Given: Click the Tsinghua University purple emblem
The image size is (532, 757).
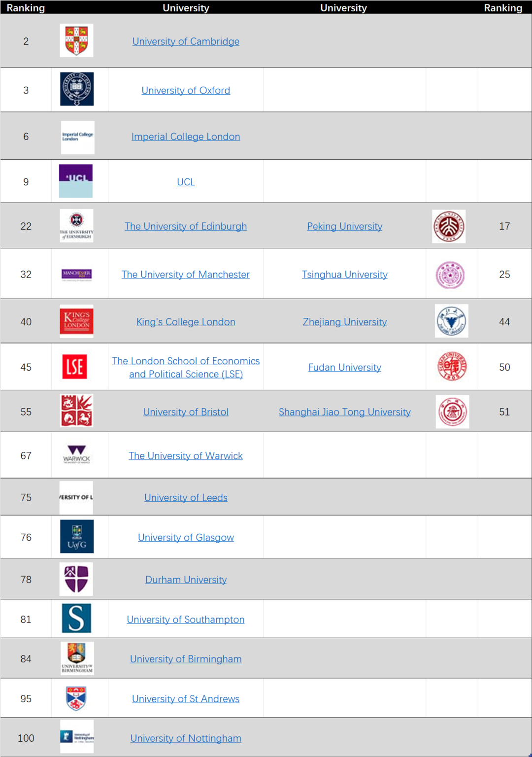Looking at the screenshot, I should click(x=450, y=275).
